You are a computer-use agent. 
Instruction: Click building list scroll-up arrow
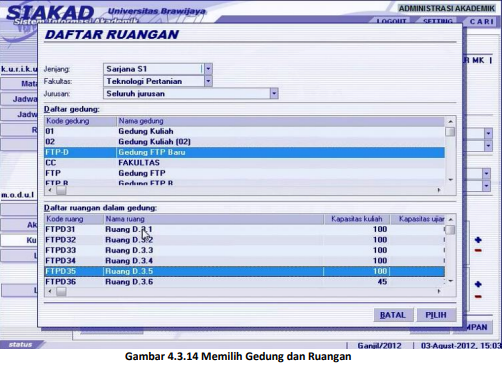pos(450,122)
